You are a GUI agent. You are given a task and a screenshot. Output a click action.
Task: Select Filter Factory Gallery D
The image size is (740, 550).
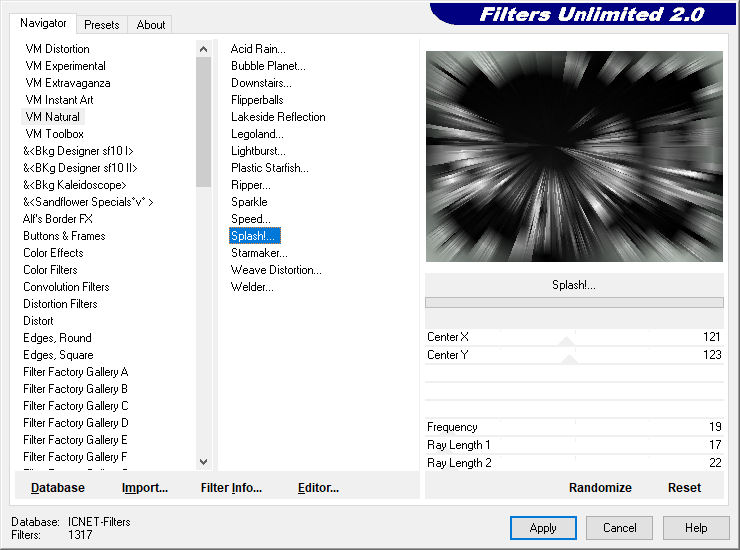76,423
